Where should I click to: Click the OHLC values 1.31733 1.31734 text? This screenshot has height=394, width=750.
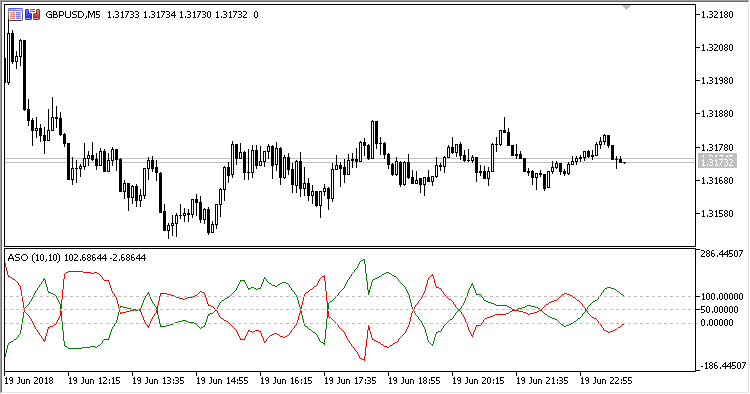[x=141, y=15]
